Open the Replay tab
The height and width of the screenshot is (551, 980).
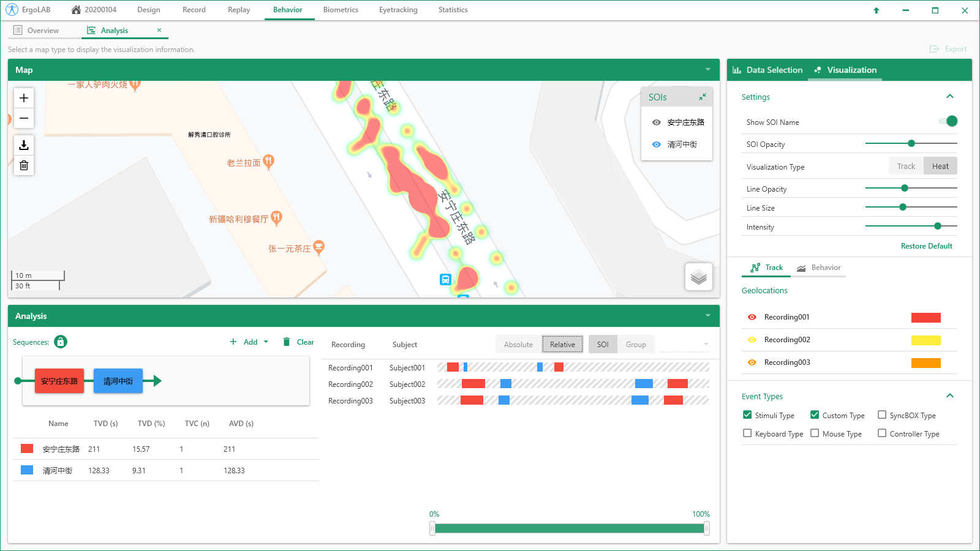coord(239,10)
